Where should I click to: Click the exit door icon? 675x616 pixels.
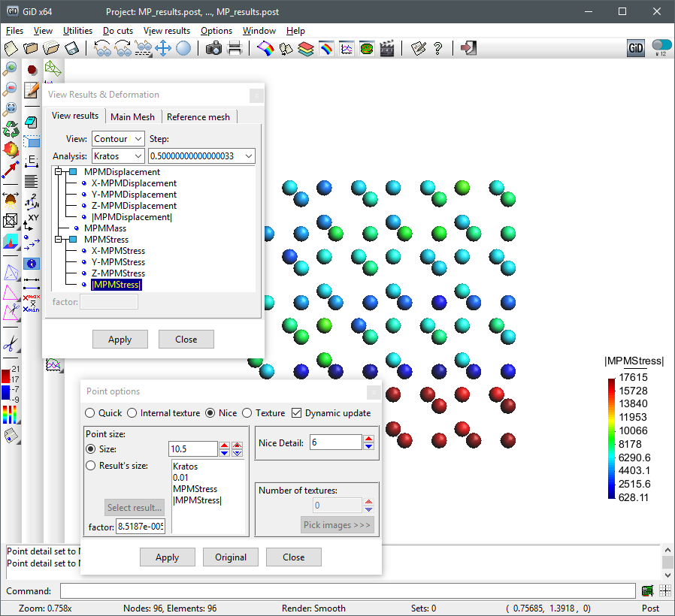pyautogui.click(x=468, y=49)
